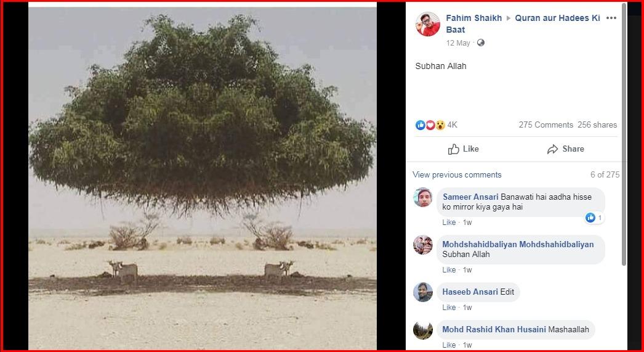Click the comments panel scrollbar
The height and width of the screenshot is (352, 644).
coord(624,134)
